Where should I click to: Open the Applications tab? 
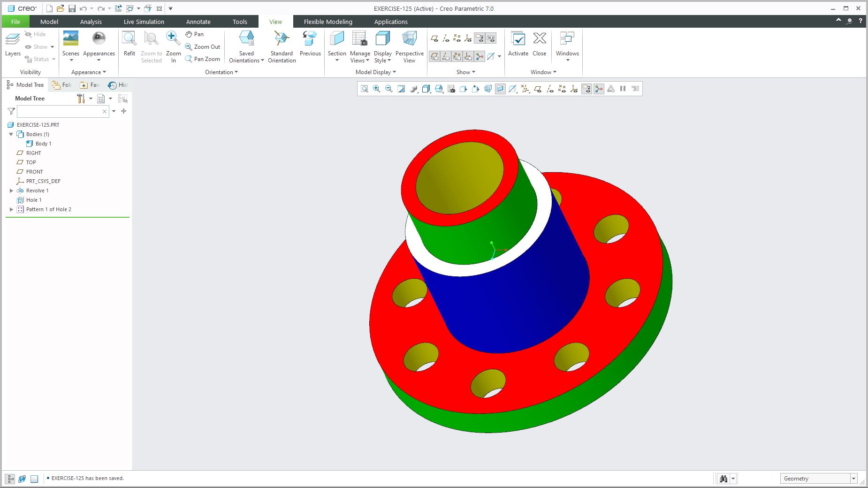[x=391, y=22]
